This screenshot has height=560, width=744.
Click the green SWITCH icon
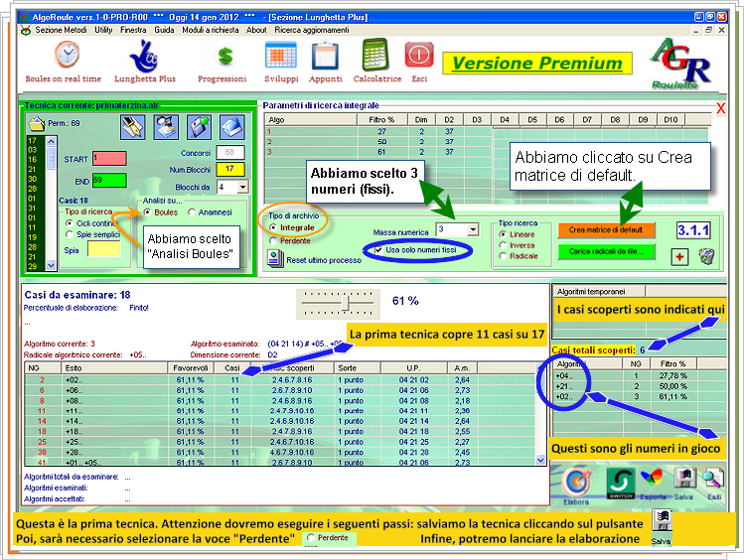pyautogui.click(x=621, y=484)
